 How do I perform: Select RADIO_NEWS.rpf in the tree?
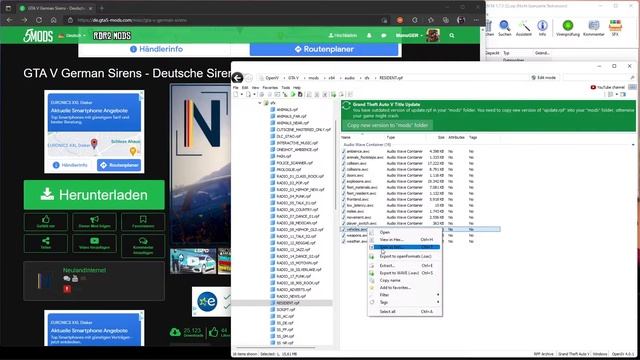[288, 296]
